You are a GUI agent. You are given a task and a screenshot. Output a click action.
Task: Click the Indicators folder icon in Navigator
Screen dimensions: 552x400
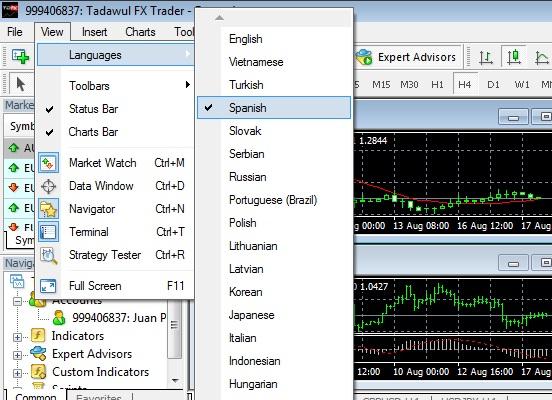pos(38,336)
